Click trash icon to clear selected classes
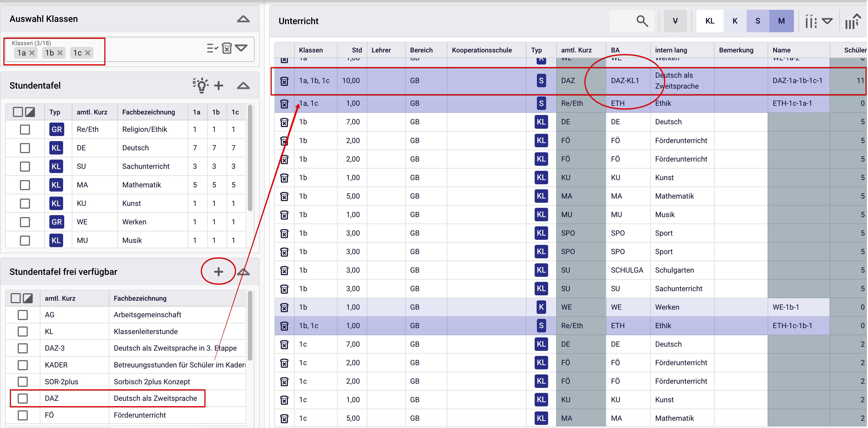The width and height of the screenshot is (868, 428). [x=227, y=48]
